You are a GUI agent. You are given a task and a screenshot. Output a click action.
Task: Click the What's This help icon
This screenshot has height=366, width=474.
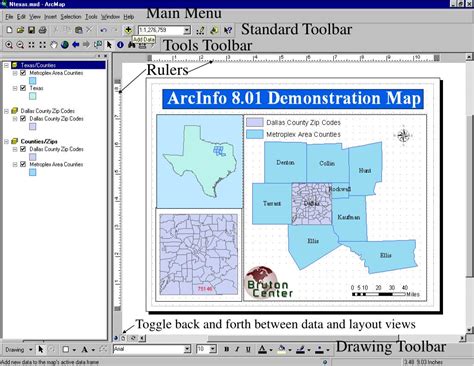(x=228, y=30)
